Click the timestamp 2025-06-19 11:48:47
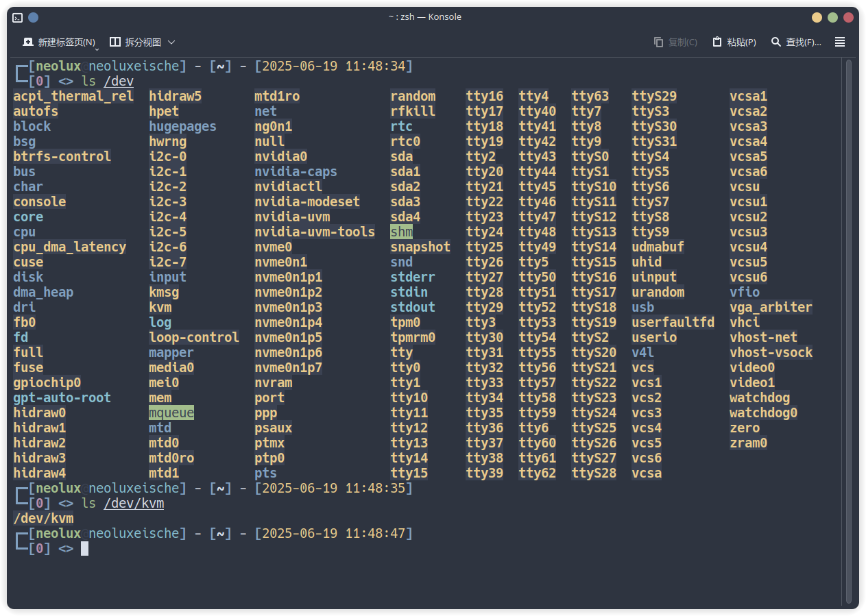The width and height of the screenshot is (866, 616). 334,533
